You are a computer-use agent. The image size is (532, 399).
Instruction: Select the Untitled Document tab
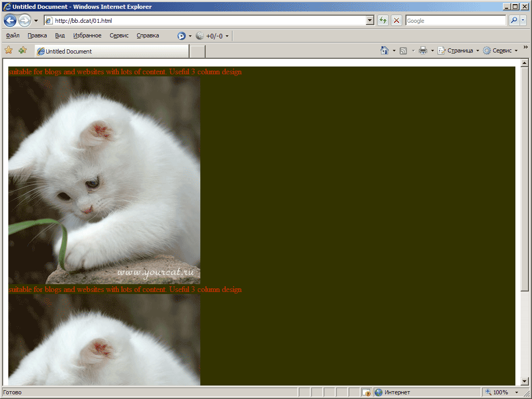112,51
